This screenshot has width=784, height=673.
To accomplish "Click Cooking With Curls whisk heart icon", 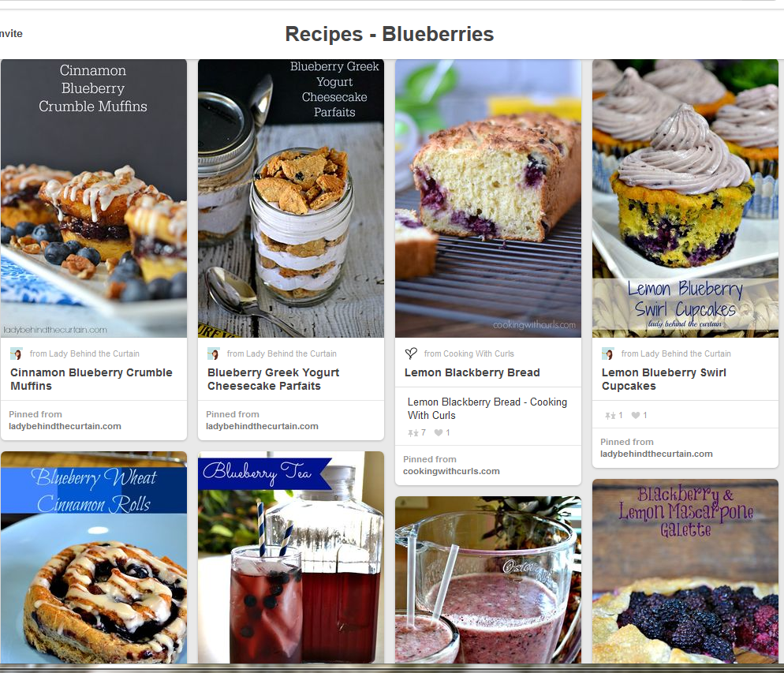I will point(411,353).
